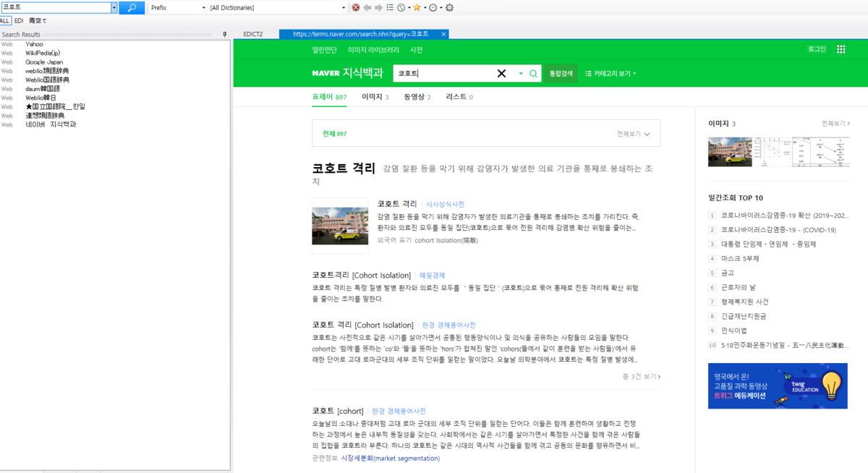Open the star favorites dropdown arrow
Viewport: 868px width, 473px height.
425,7
